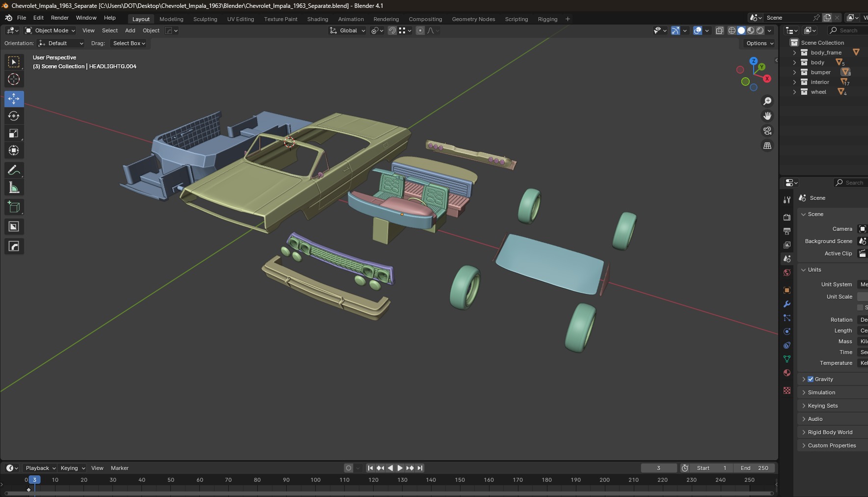Viewport: 868px width, 497px height.
Task: Toggle viewport gizmos display
Action: 676,30
